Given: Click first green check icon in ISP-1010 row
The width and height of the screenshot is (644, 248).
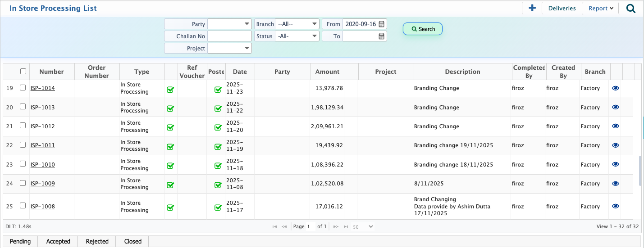Looking at the screenshot, I should pyautogui.click(x=170, y=165).
